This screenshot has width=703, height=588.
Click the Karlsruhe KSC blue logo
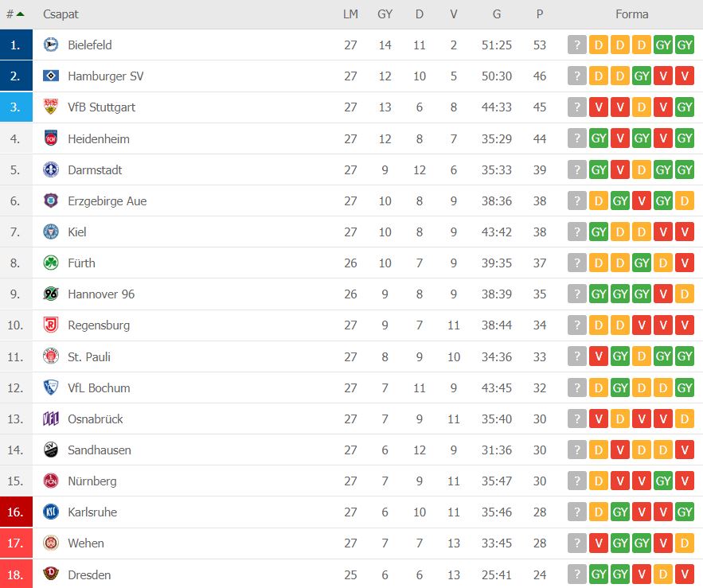coord(51,512)
